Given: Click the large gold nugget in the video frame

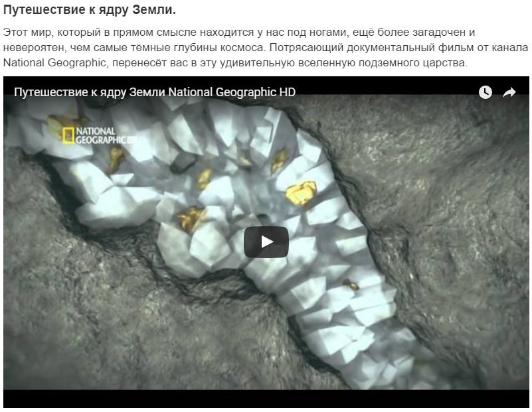Looking at the screenshot, I should pyautogui.click(x=300, y=193).
